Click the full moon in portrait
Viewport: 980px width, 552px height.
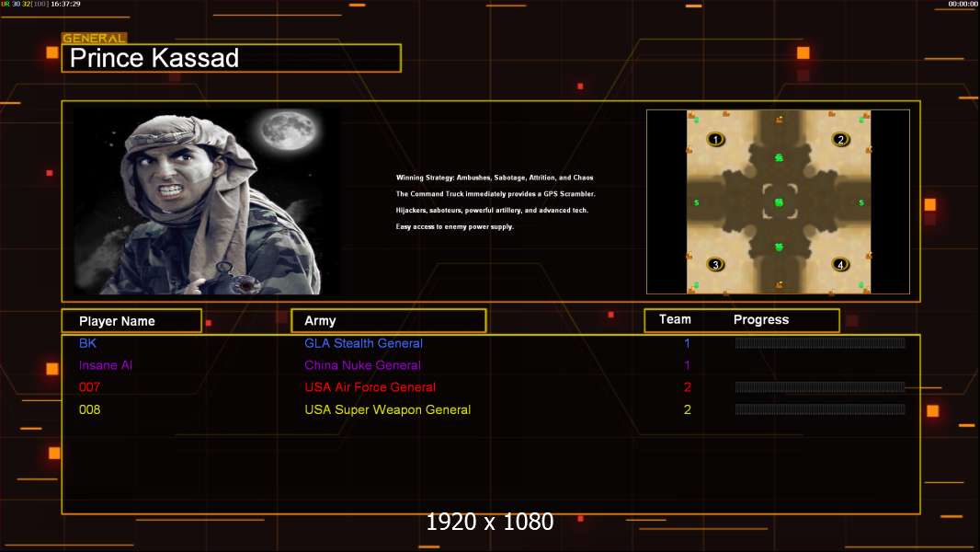pos(288,130)
